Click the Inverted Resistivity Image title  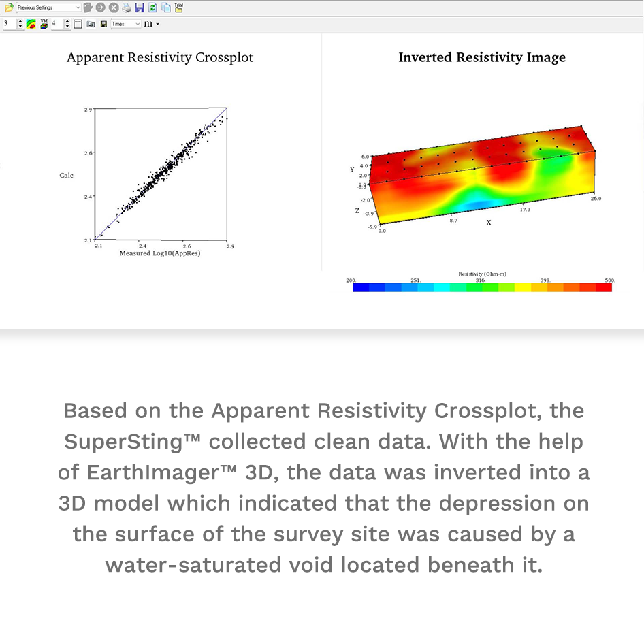coord(482,57)
